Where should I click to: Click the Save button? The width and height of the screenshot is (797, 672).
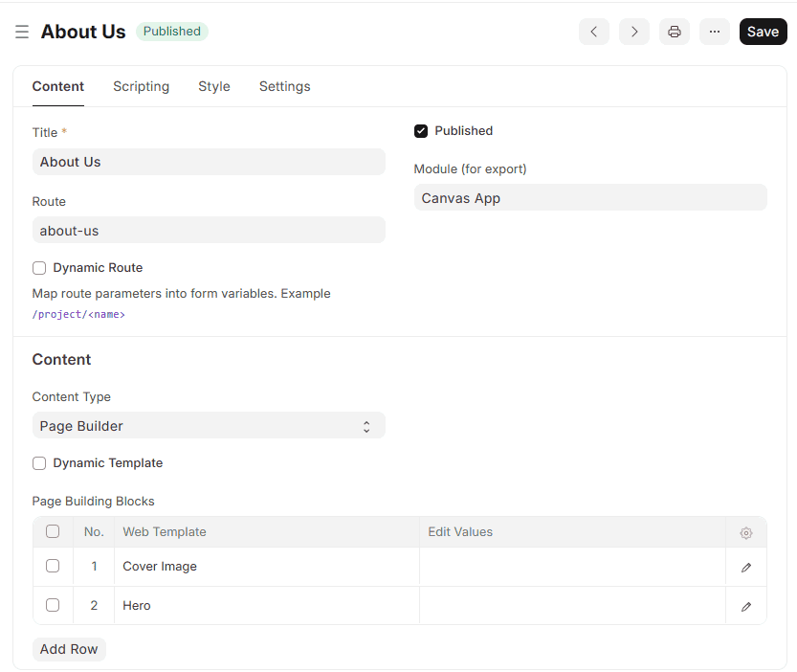pyautogui.click(x=763, y=32)
